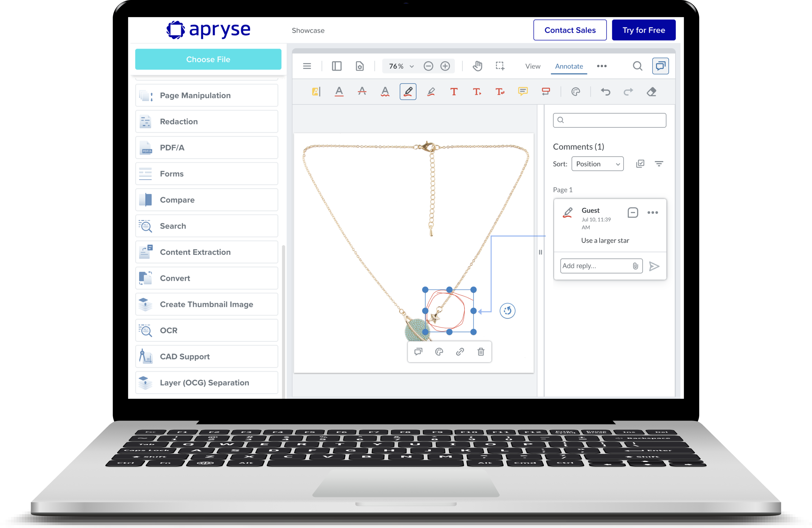This screenshot has height=528, width=812.
Task: Click the undo arrow in toolbar
Action: coord(605,92)
